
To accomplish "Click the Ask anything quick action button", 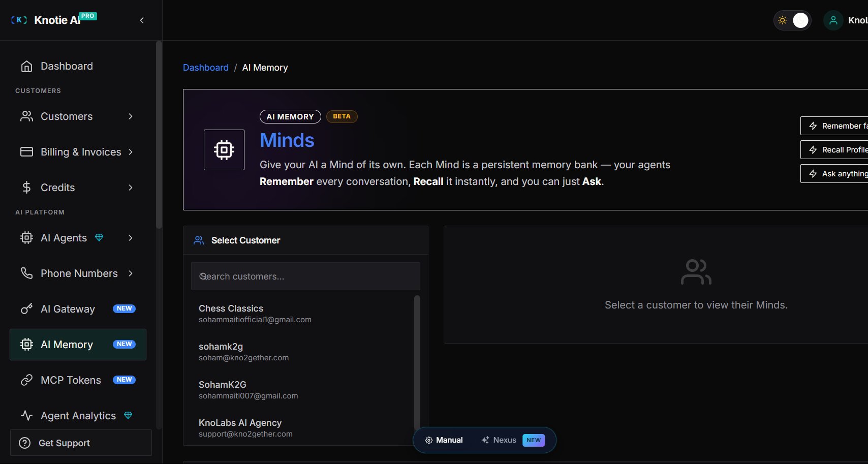I will click(834, 174).
